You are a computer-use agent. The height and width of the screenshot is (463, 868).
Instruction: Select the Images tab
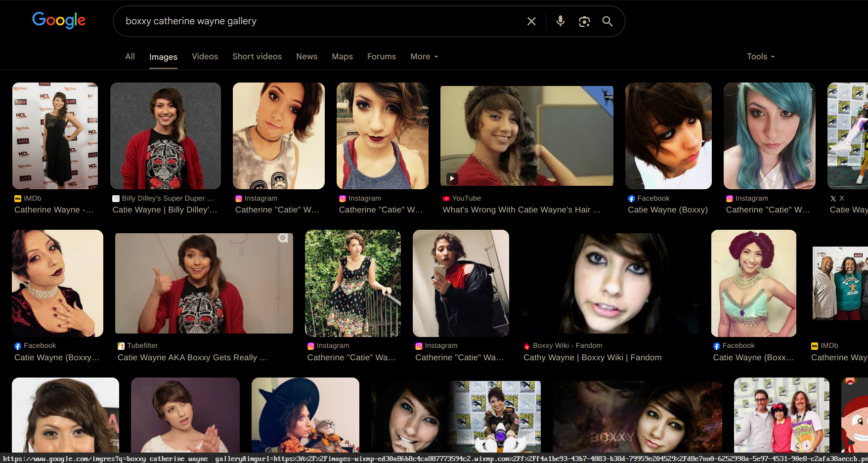pyautogui.click(x=163, y=57)
